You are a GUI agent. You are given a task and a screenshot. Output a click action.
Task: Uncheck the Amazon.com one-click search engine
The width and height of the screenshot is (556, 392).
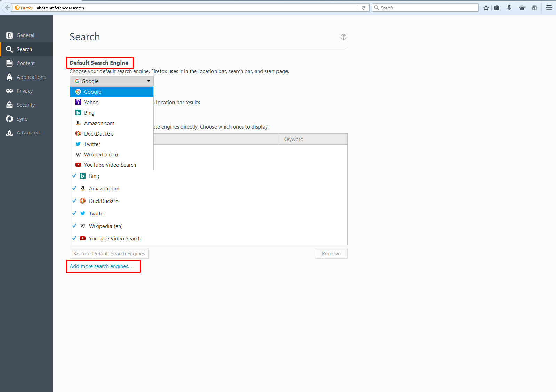[x=74, y=188]
